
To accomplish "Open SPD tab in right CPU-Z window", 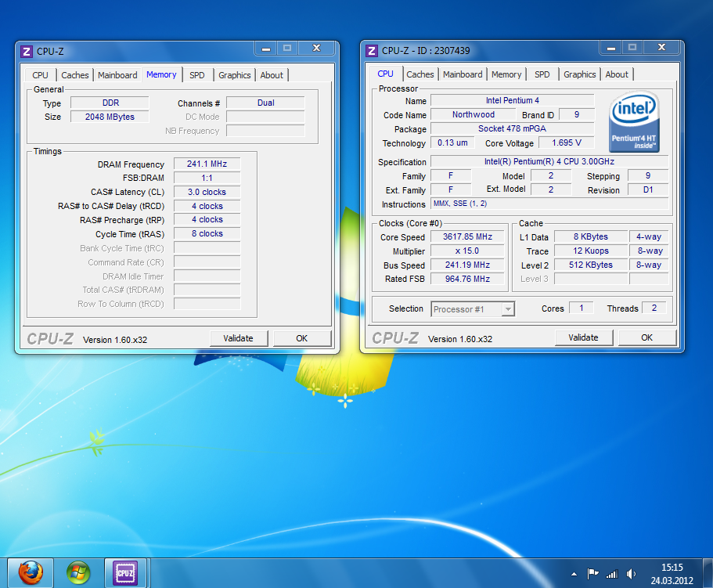I will [x=542, y=74].
